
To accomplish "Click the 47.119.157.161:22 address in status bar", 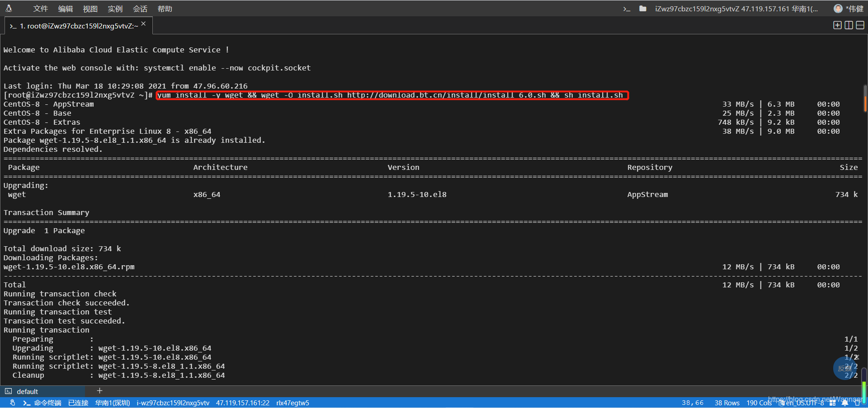I will [x=243, y=403].
